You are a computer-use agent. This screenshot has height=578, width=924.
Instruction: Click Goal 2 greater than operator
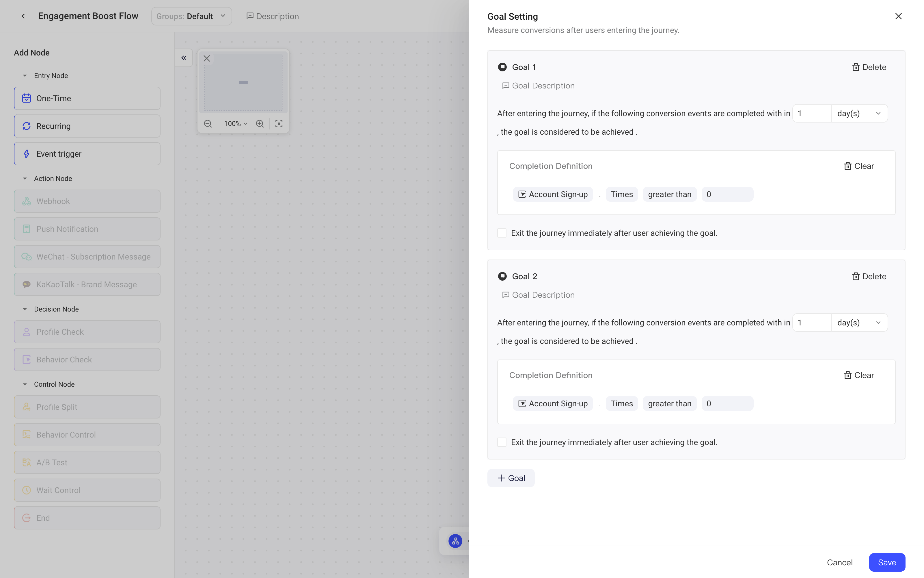(x=670, y=403)
